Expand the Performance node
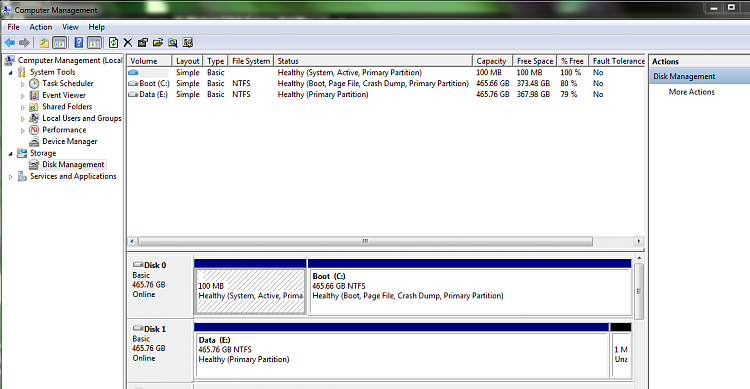750x389 pixels. [x=22, y=130]
